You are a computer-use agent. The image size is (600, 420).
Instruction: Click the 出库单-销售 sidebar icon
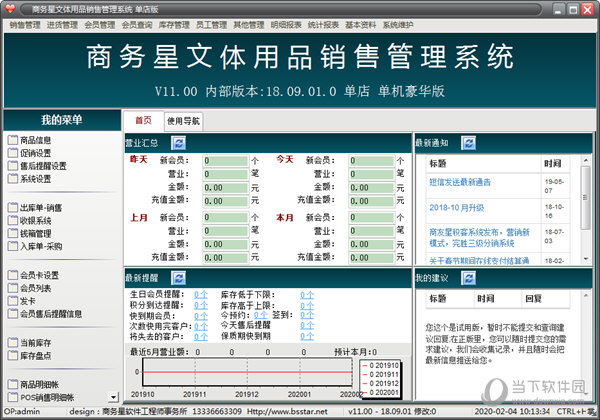(x=13, y=208)
